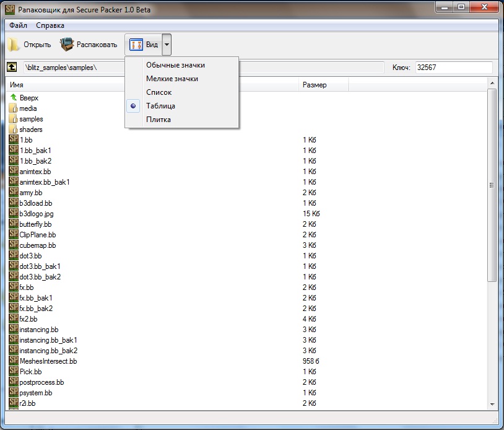Click the application SP icon in title bar
The height and width of the screenshot is (430, 504).
click(x=10, y=9)
